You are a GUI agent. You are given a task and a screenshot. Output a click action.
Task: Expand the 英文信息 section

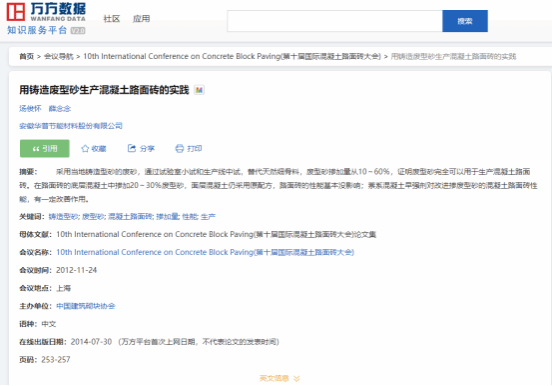coord(280,378)
